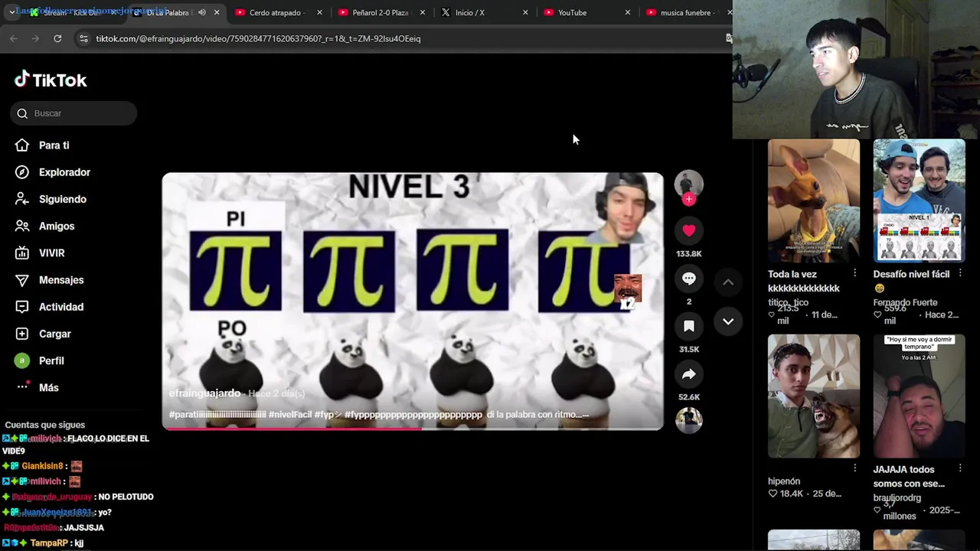Mute the Di La Palabra tab audio icon

pos(202,12)
